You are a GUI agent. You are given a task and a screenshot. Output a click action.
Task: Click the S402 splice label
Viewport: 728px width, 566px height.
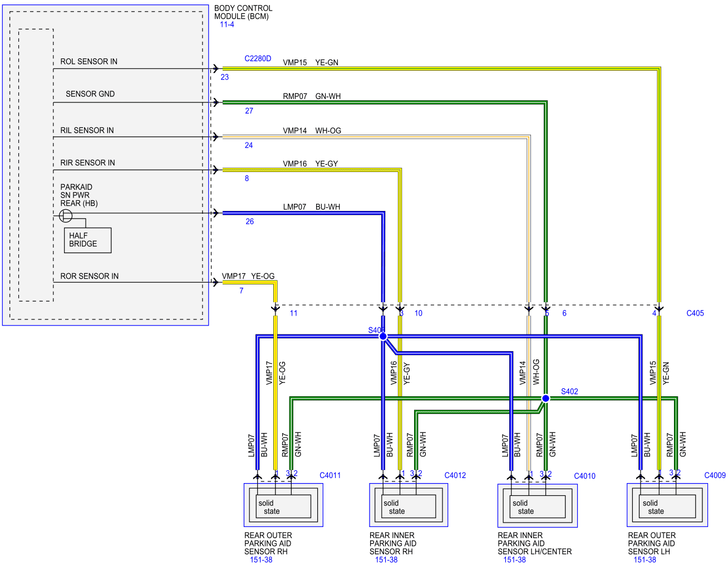pos(569,392)
